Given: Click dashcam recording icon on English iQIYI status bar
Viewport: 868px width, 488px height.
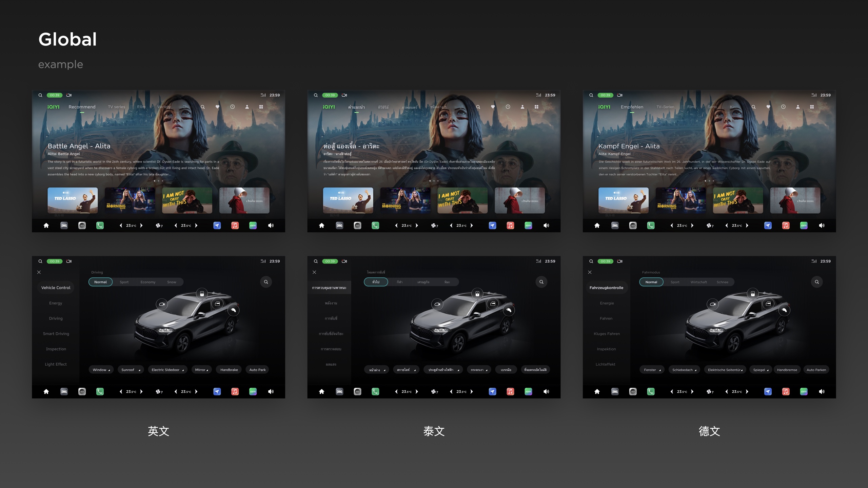Looking at the screenshot, I should (x=69, y=95).
